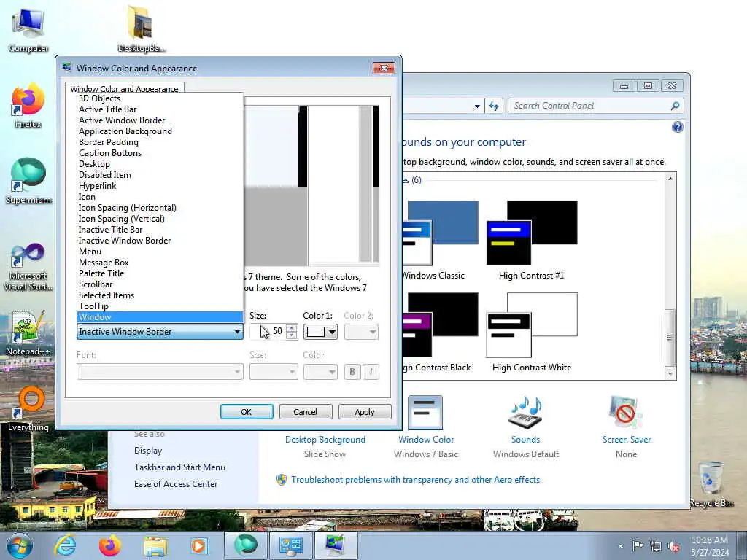Launch Firefox from the desktop shortcut
The height and width of the screenshot is (560, 747).
point(28,106)
